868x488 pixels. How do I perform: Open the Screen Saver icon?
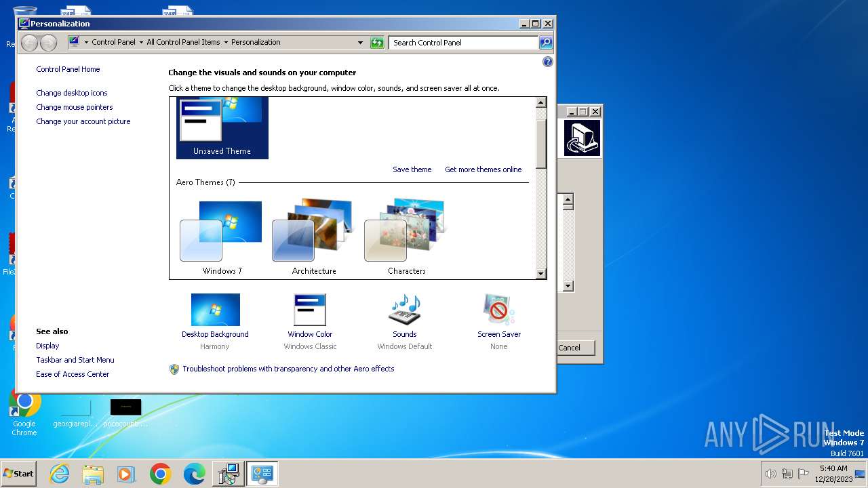coord(499,310)
